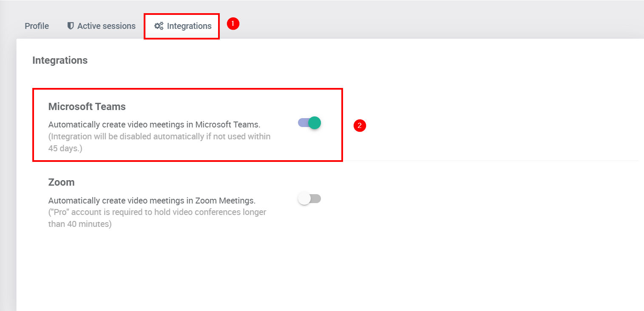
Task: Click the red circle numbered 2
Action: [x=360, y=125]
